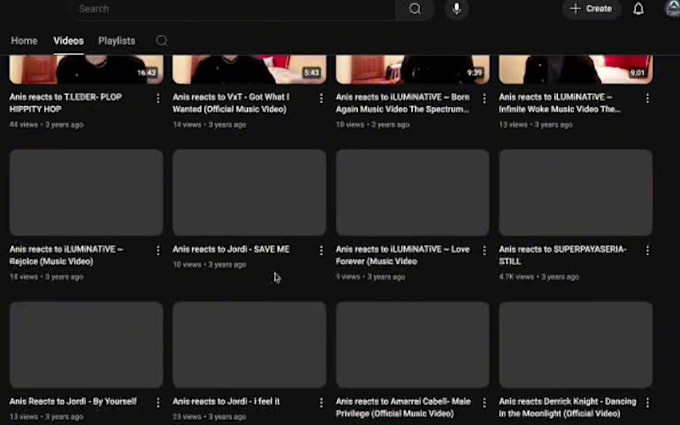Open the account avatar menu
Viewport: 680px width, 425px height.
673,9
